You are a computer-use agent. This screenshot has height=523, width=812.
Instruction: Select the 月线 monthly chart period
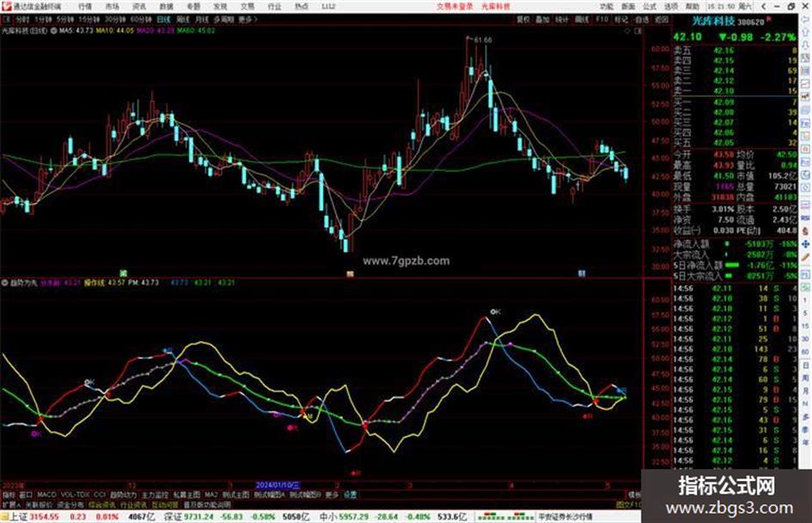(x=201, y=20)
